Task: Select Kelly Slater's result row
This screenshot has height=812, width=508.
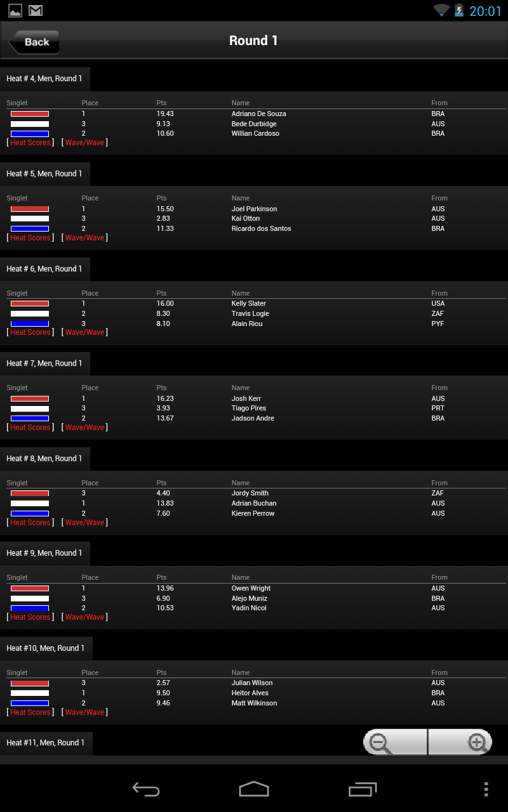Action: pyautogui.click(x=254, y=304)
